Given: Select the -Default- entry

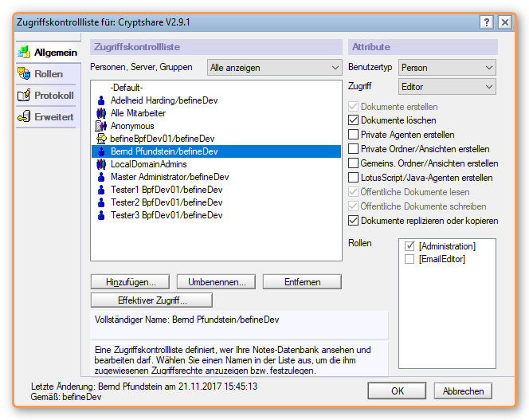Looking at the screenshot, I should tap(216, 88).
